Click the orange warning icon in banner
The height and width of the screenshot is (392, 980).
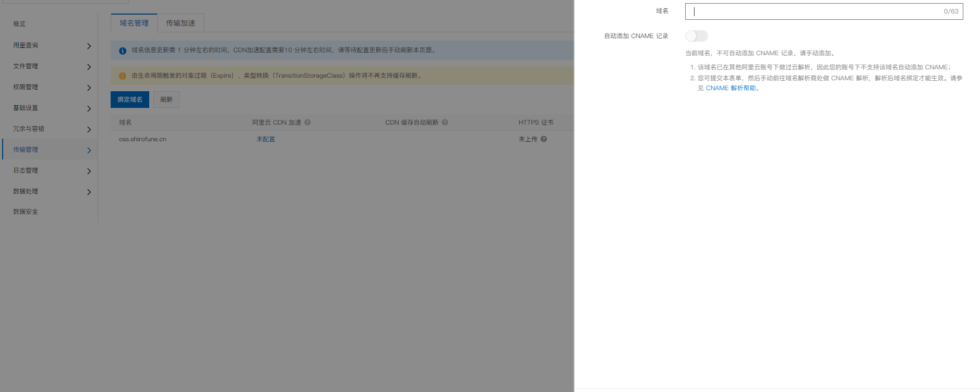point(123,76)
